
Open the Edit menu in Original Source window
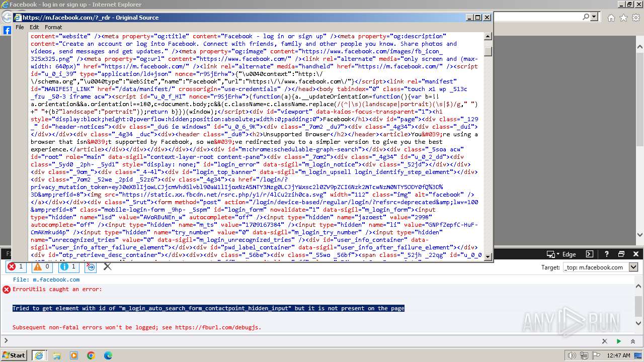pos(34,27)
